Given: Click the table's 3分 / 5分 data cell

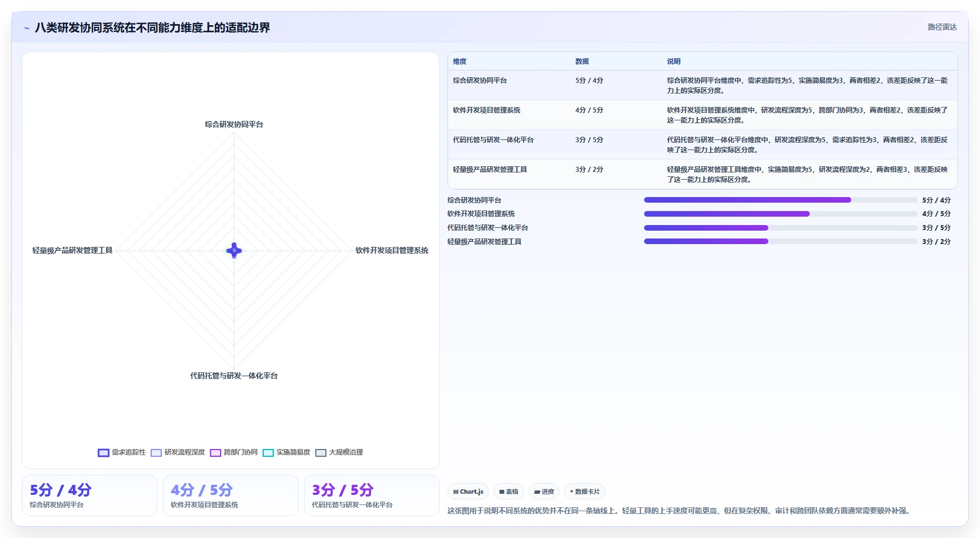Looking at the screenshot, I should click(x=589, y=140).
